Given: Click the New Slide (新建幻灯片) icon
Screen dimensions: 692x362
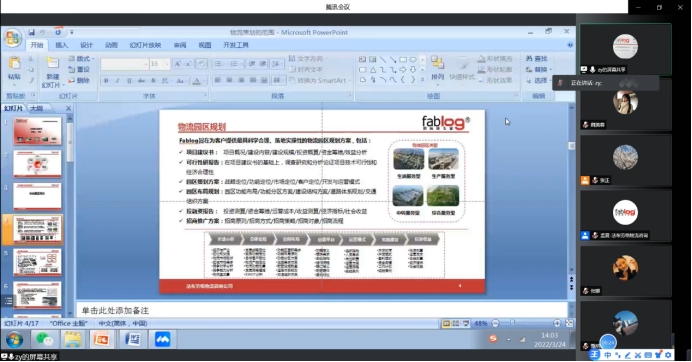Looking at the screenshot, I should (53, 63).
